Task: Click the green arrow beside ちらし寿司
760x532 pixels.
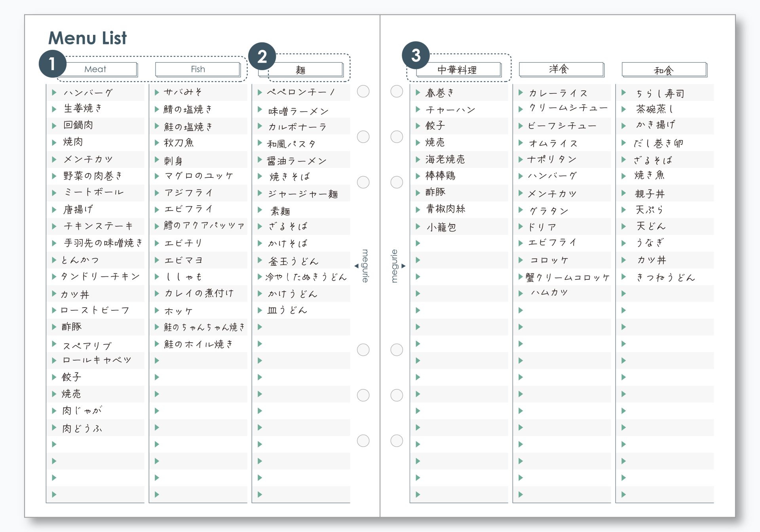Action: tap(623, 93)
